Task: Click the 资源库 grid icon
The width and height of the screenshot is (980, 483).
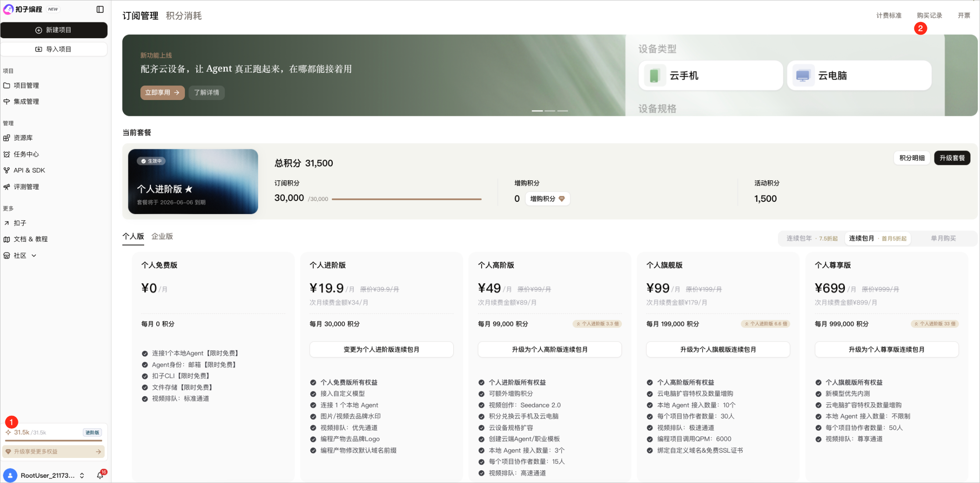Action: point(7,138)
